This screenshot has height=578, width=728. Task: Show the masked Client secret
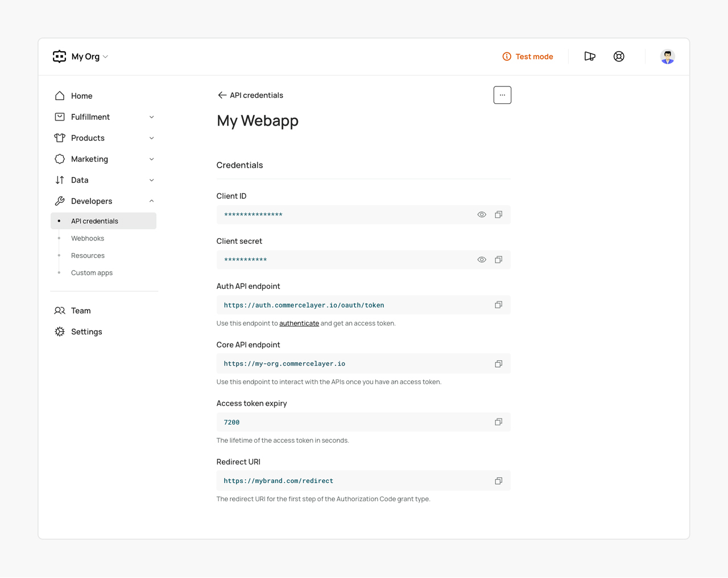pos(482,260)
